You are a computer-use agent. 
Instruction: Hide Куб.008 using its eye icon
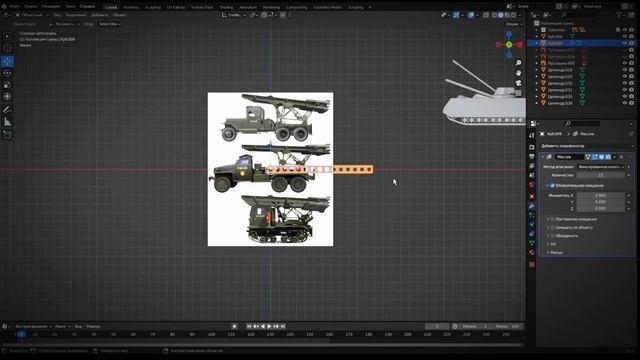(624, 36)
